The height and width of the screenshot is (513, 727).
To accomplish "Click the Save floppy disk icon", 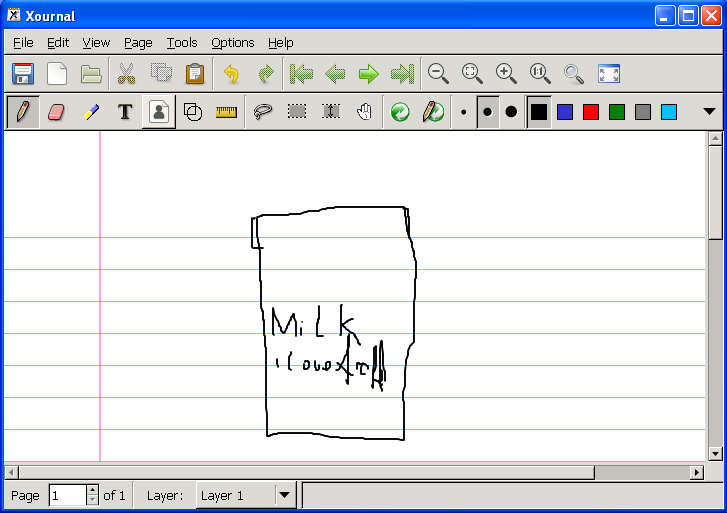I will [23, 74].
